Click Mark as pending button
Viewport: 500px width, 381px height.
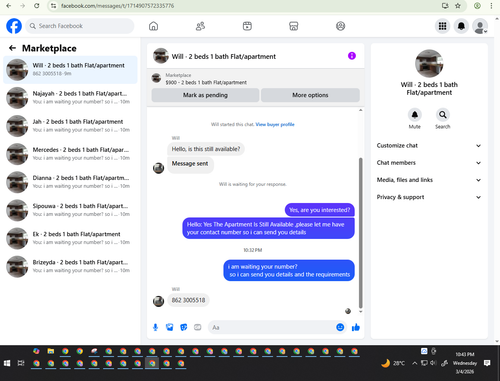pos(205,95)
